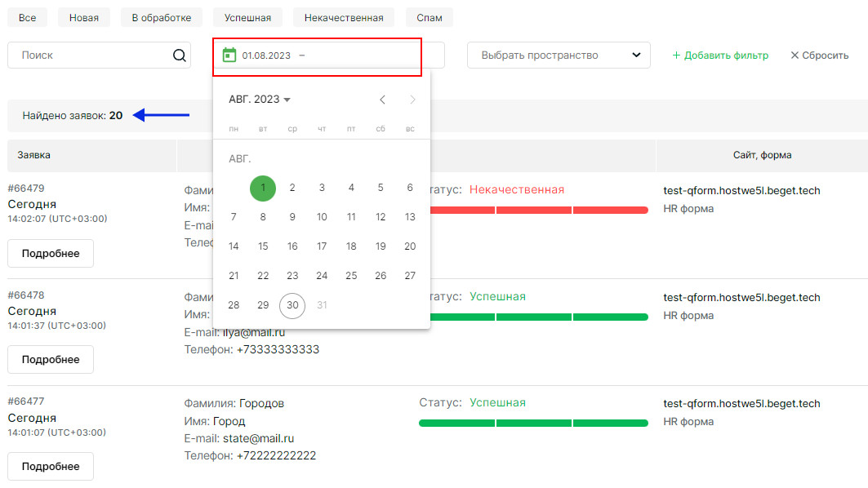Click the red status bar for #66479

533,211
